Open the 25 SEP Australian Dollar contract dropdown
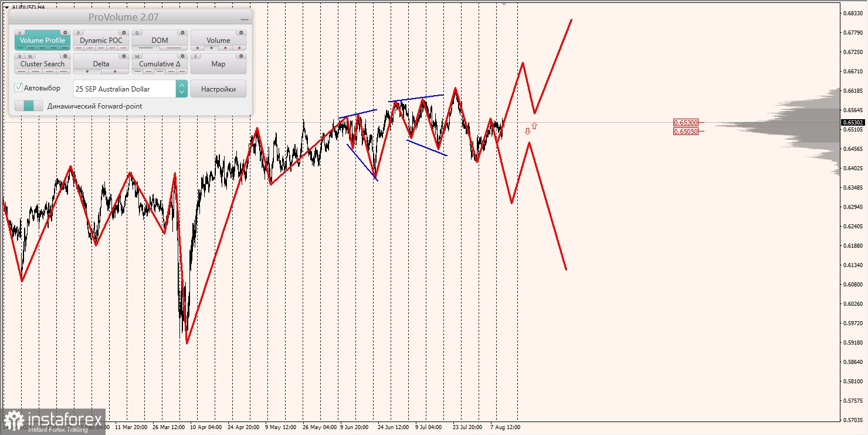The width and height of the screenshot is (868, 435). click(x=130, y=89)
